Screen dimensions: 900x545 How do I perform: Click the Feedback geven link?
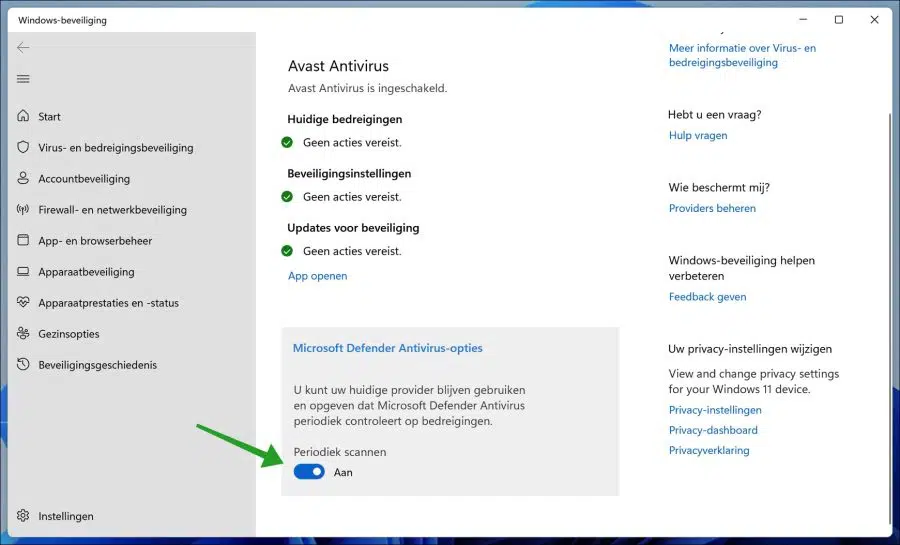pos(707,297)
